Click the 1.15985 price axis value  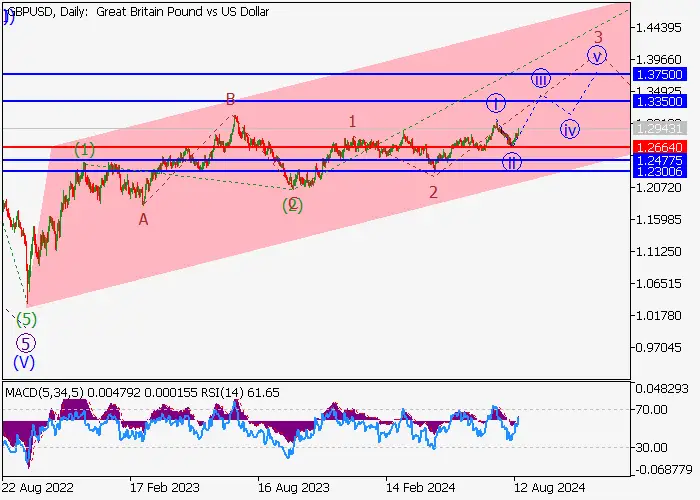pyautogui.click(x=658, y=220)
